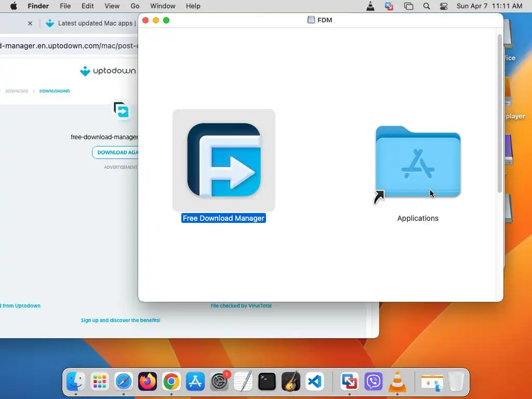Click the DOWNLOADING breadcrumb link

coord(55,91)
